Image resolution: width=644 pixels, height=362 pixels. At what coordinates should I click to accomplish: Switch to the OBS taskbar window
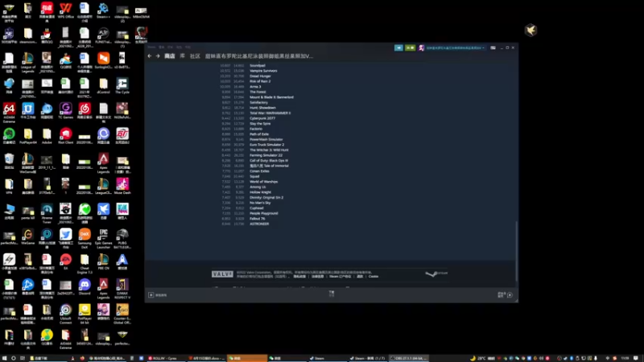point(409,358)
